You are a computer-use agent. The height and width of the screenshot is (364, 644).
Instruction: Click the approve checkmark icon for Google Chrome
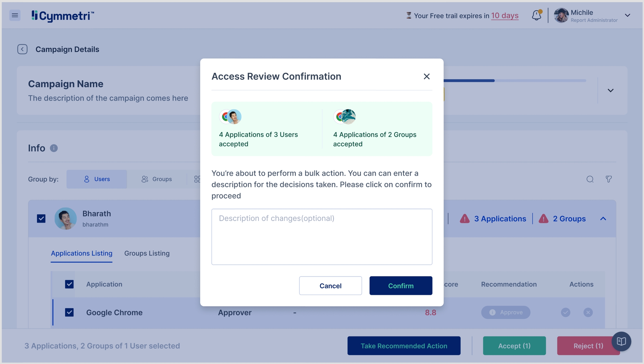(565, 312)
